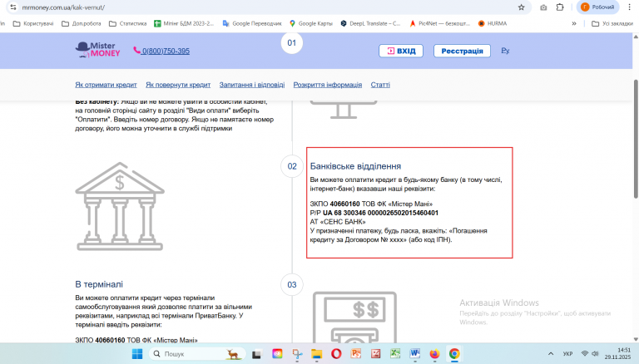Open the Мітинг БДМ 2023 bookmark
The height and width of the screenshot is (364, 639).
(x=184, y=23)
